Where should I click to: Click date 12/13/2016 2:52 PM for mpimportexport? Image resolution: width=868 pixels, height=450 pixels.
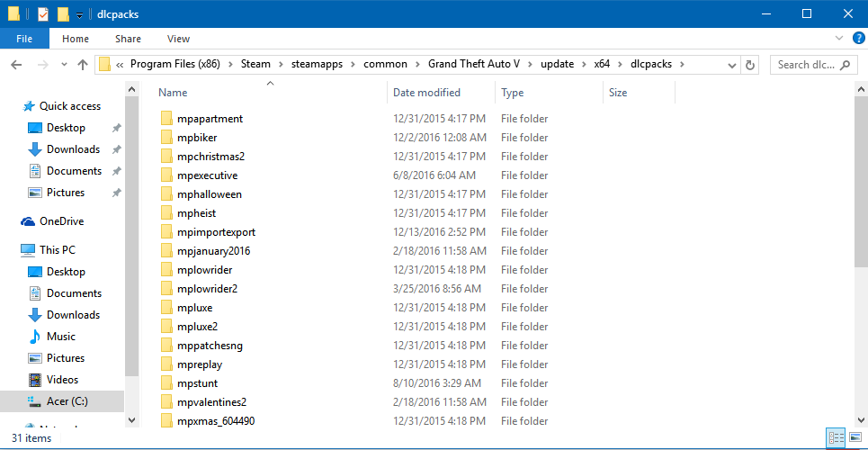440,232
